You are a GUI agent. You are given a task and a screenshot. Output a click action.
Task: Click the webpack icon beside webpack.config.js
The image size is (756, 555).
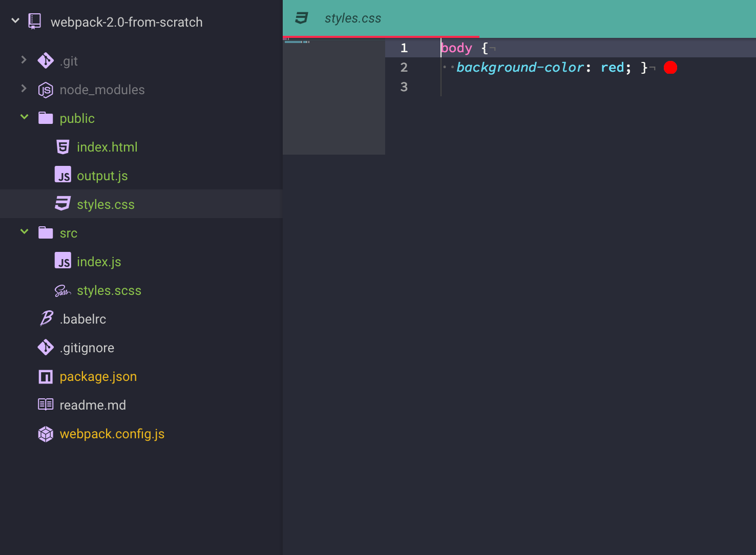click(x=46, y=434)
